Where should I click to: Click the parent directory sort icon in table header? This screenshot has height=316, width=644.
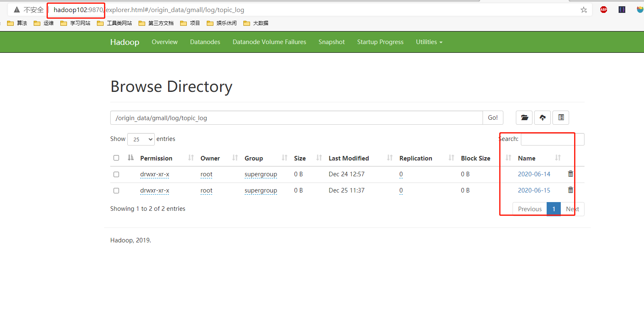coord(131,158)
